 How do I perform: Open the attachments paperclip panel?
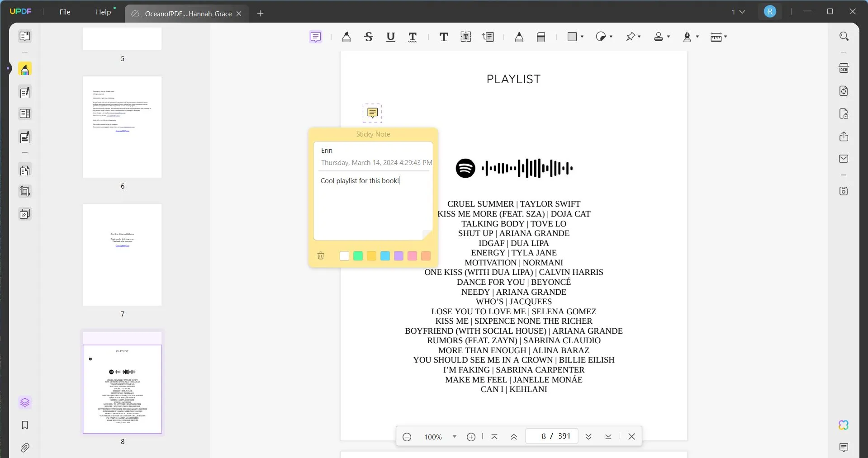25,448
